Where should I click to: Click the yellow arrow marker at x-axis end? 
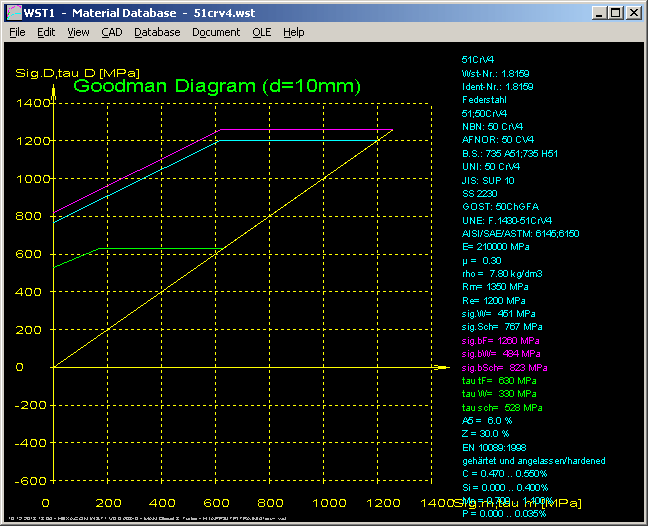(441, 368)
